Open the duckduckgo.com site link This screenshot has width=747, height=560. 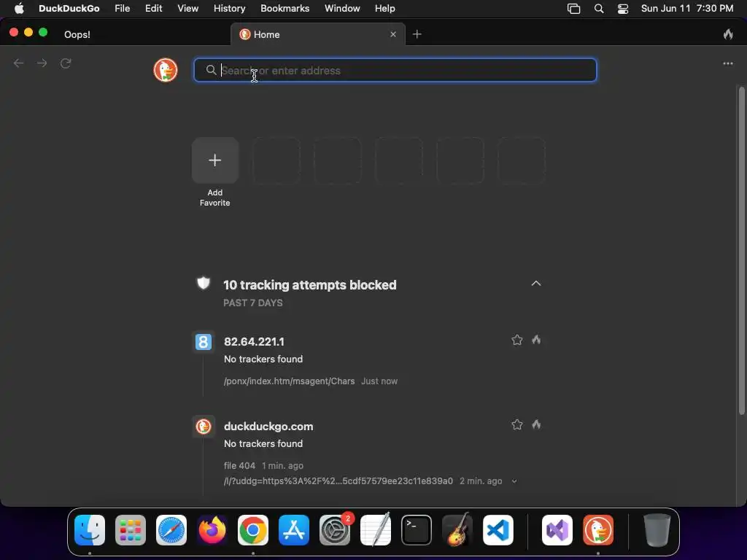pos(268,426)
